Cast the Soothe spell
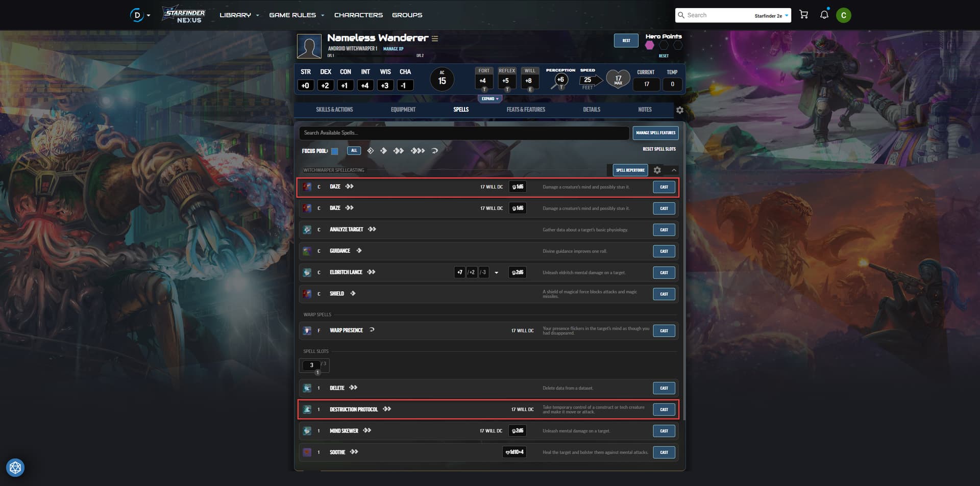The image size is (980, 486). click(x=664, y=452)
